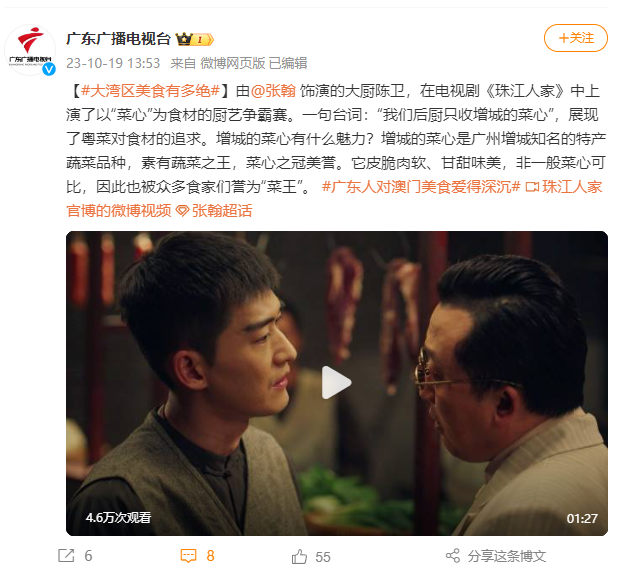Open the comments icon showing 8
Viewport: 626px width, 569px height.
(188, 555)
